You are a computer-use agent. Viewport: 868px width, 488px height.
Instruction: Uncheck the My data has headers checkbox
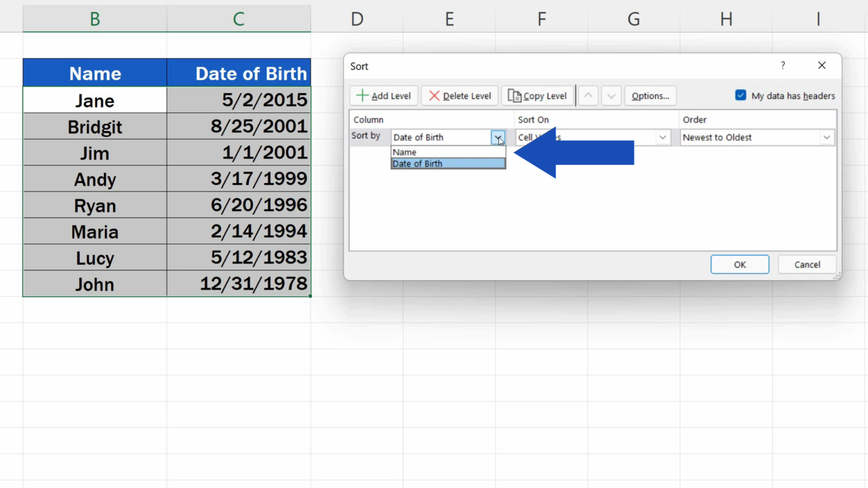[740, 95]
